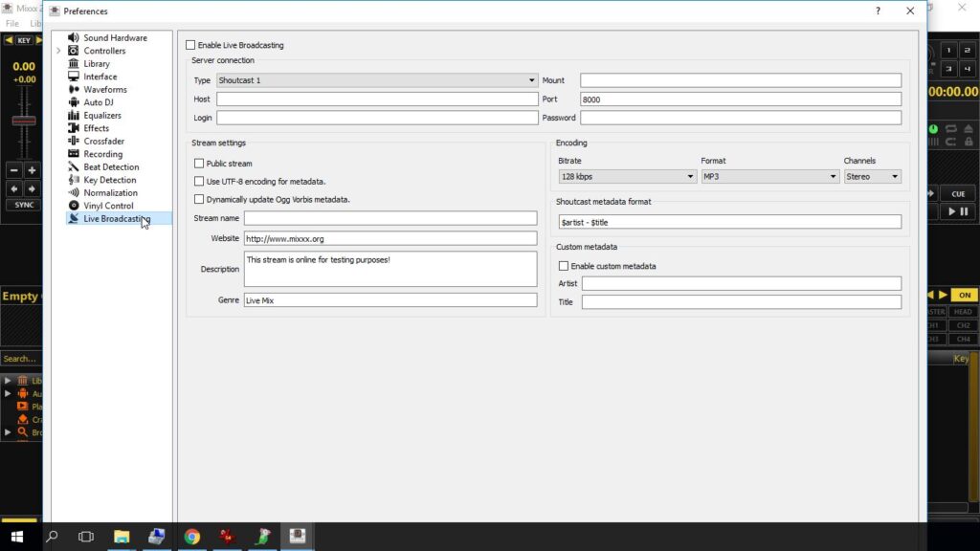Select the Waveforms icon in preferences list
Viewport: 980px width, 551px height.
74,89
